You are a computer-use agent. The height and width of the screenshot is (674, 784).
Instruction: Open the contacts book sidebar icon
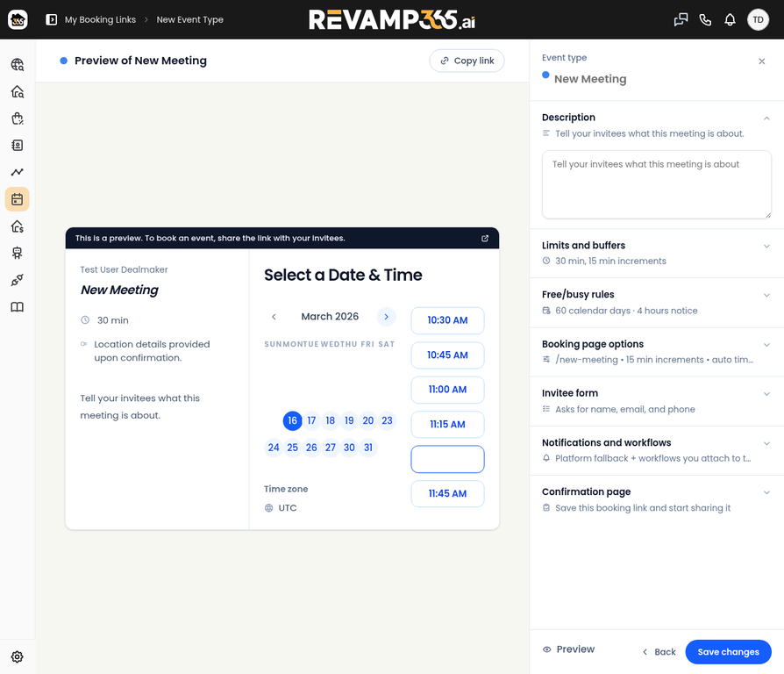[18, 145]
